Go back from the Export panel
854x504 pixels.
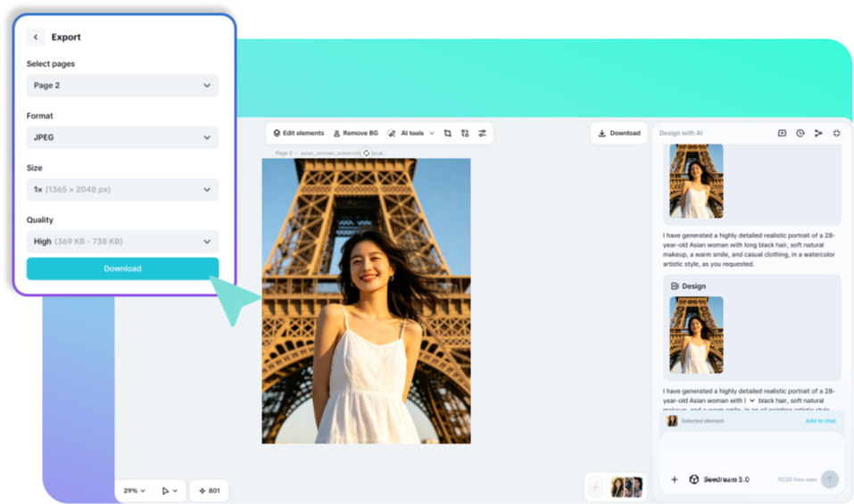click(x=36, y=37)
